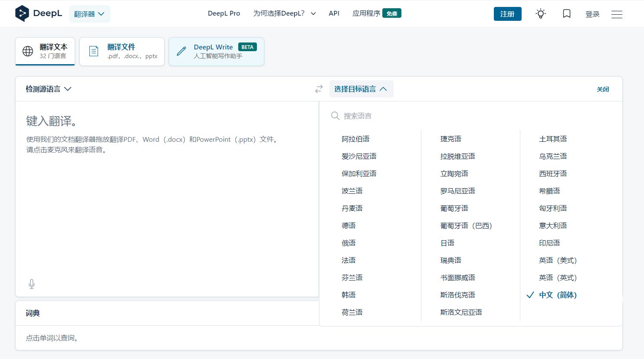This screenshot has width=644, height=359.
Task: Click the 注册 sign up button
Action: 507,14
